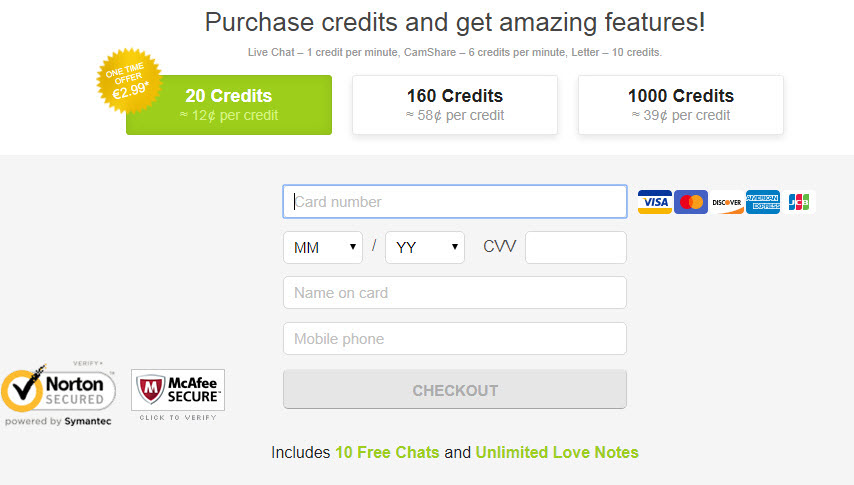
Task: Click the Unlimited Love Notes text
Action: (x=557, y=452)
